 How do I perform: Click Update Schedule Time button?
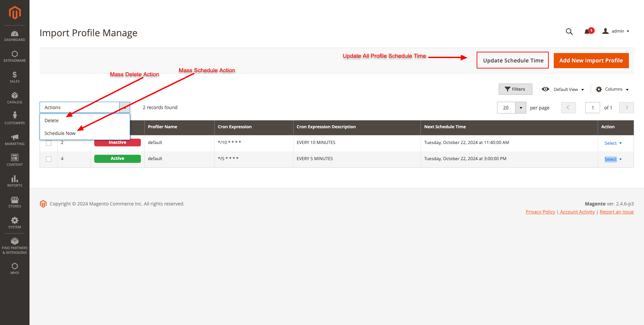[513, 60]
